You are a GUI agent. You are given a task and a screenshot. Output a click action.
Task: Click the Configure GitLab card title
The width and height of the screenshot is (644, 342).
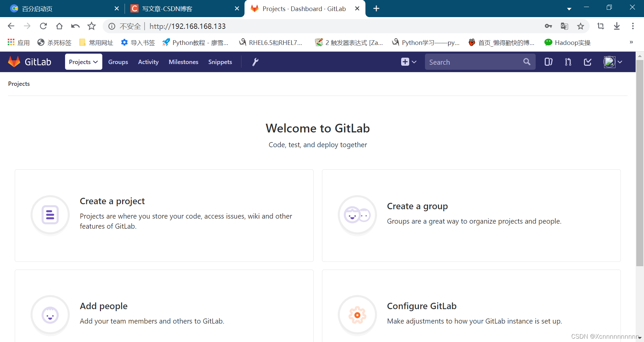coord(422,306)
